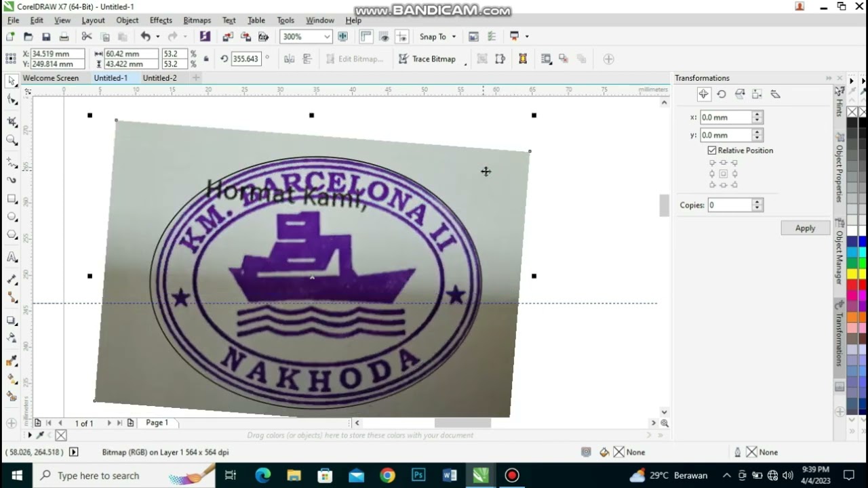Open the Object menu
The image size is (868, 488).
point(127,20)
